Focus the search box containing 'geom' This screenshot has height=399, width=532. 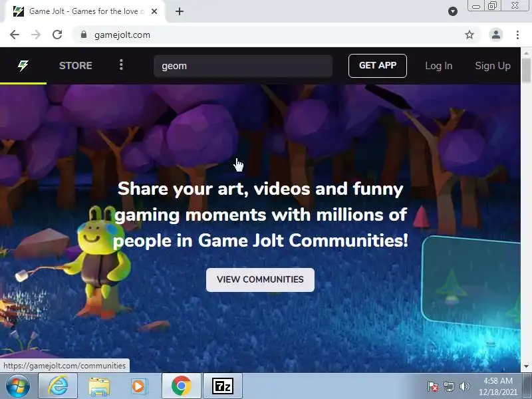[x=243, y=66]
